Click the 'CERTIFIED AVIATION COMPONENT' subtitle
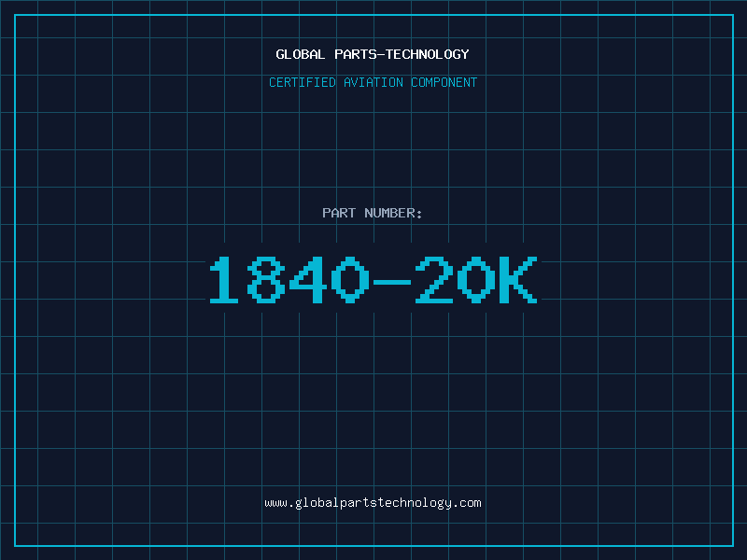747x560 pixels. point(373,82)
